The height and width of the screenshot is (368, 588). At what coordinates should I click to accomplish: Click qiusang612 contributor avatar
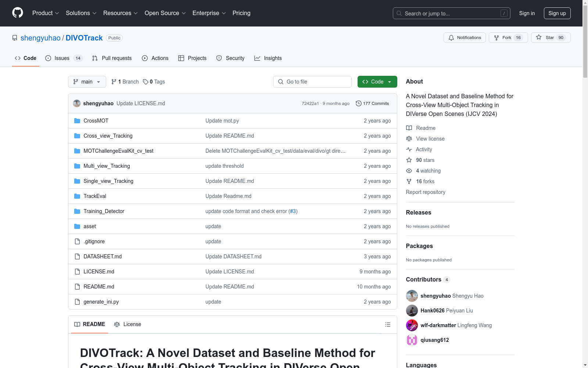pyautogui.click(x=412, y=340)
